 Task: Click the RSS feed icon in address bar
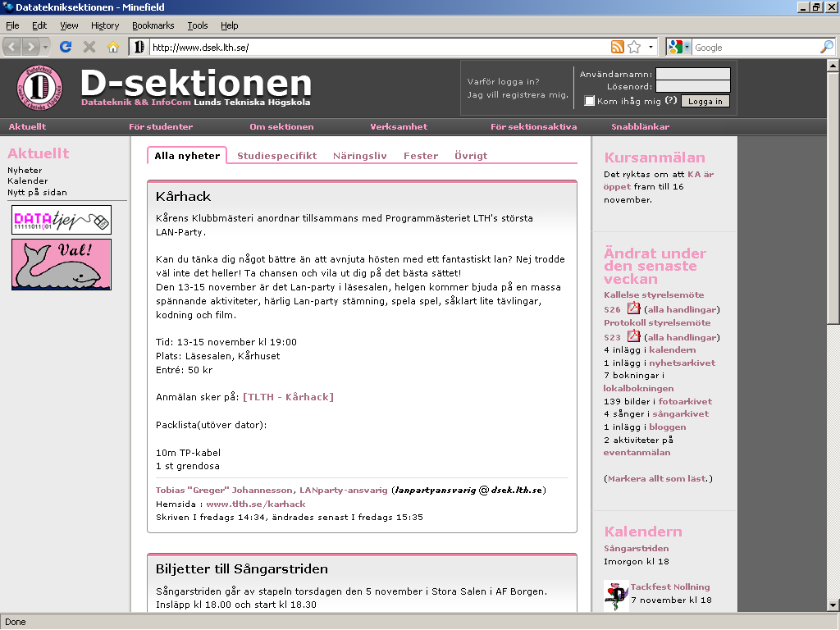pos(617,47)
